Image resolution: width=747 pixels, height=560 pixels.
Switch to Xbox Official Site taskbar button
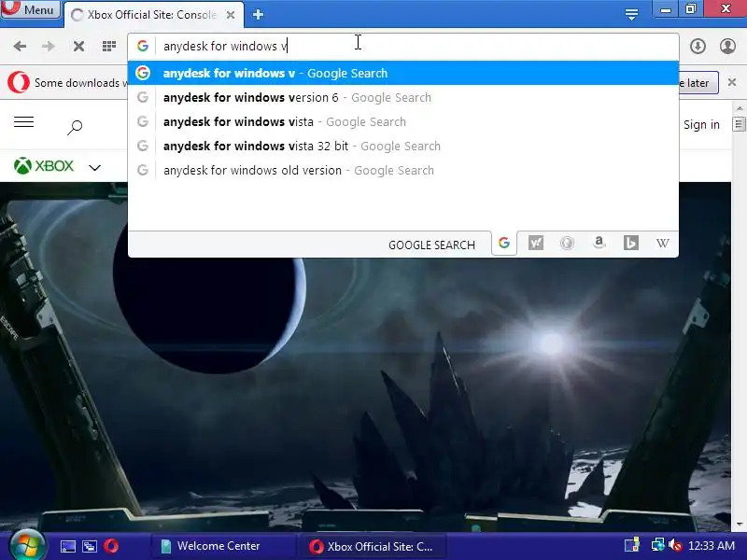[x=372, y=546]
